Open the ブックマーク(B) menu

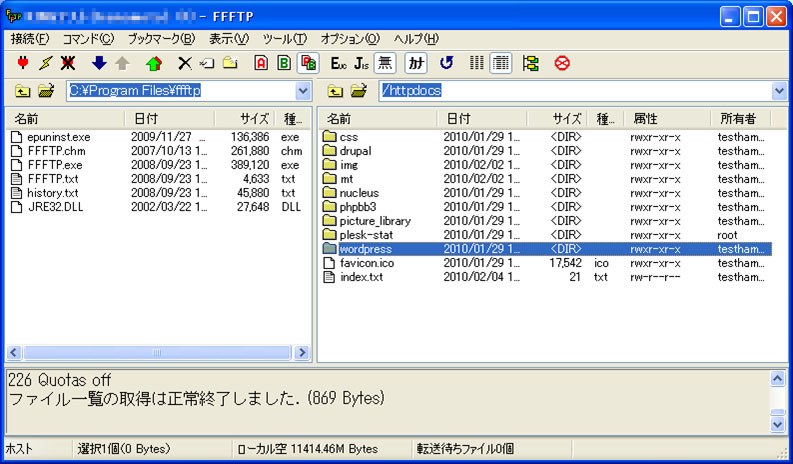pyautogui.click(x=161, y=39)
